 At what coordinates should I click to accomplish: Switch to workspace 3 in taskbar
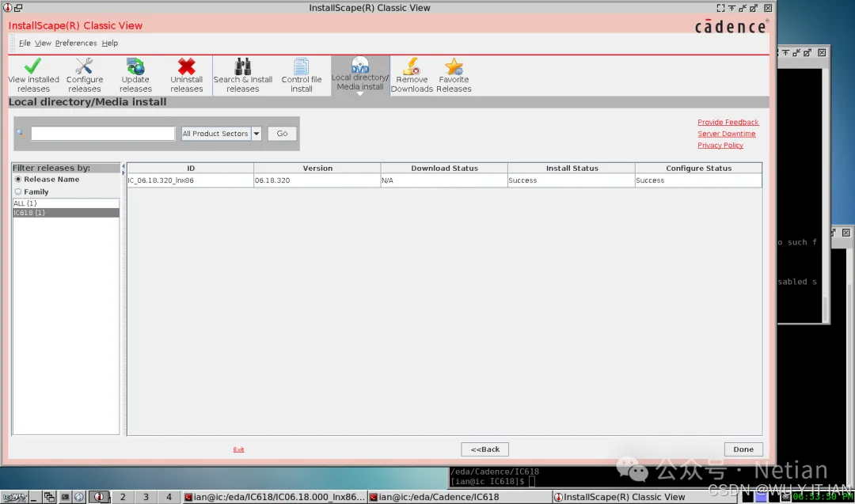146,497
